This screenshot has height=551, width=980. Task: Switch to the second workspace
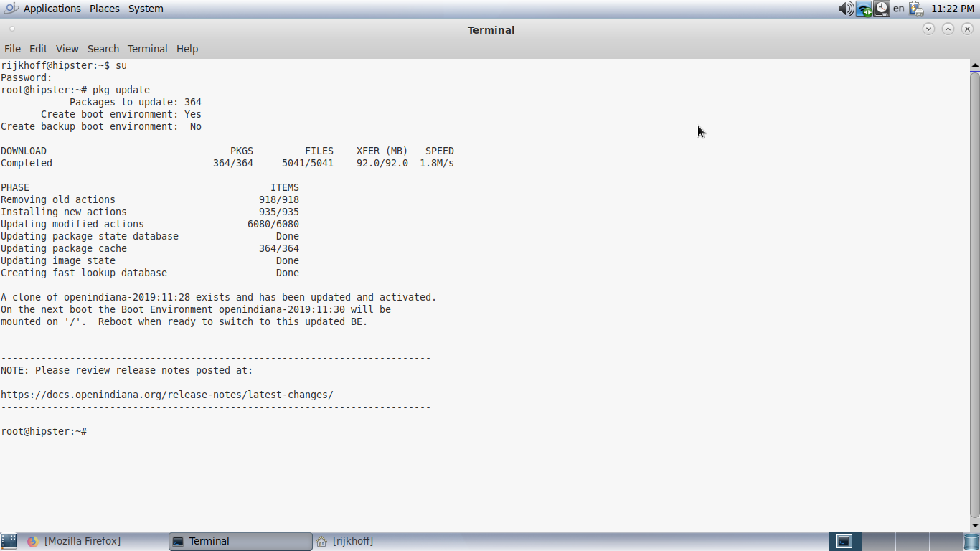pos(878,541)
